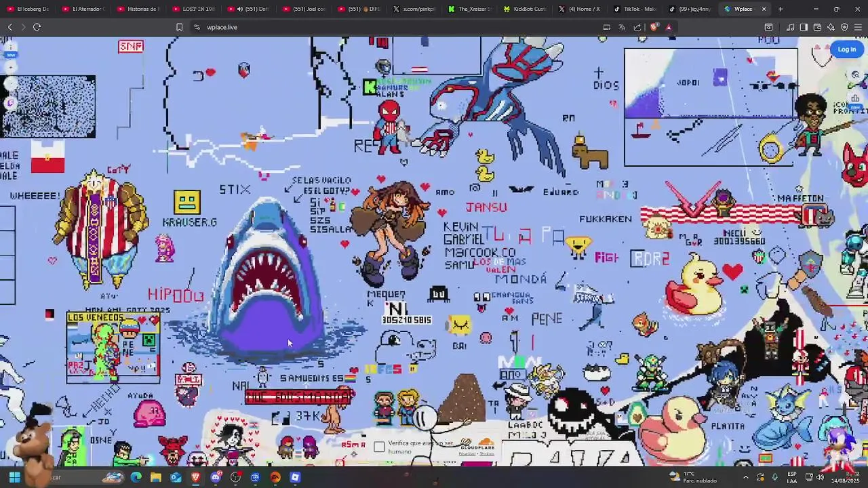Viewport: 868px width, 488px height.
Task: Open the Brave Shields lion icon
Action: (x=654, y=27)
